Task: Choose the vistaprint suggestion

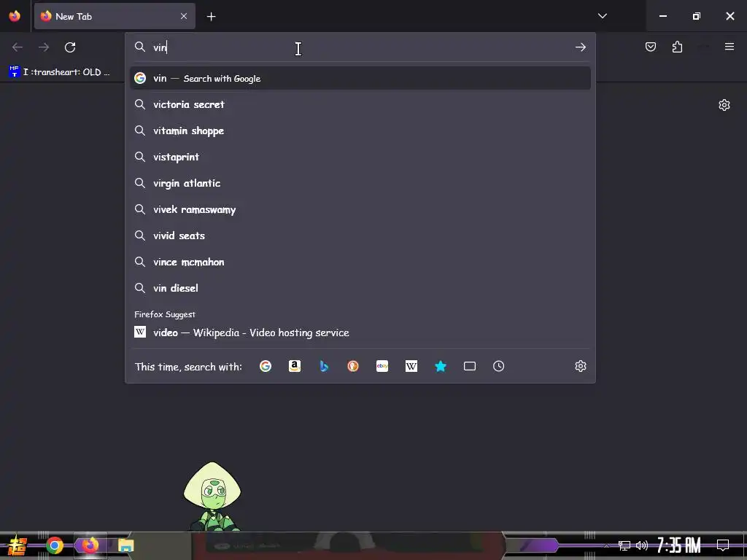Action: pyautogui.click(x=360, y=157)
